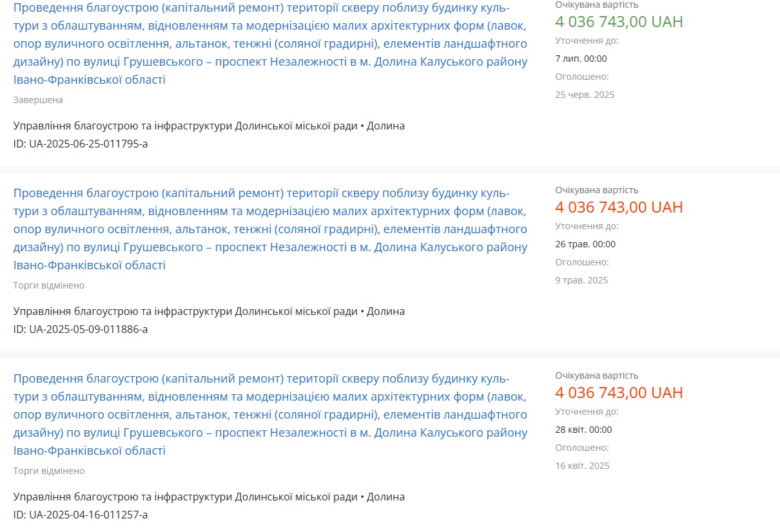Screen dimensions: 780x532
Task: Click "Торги відмінено" status above ID UA-2025-04-16-011257-a
Action: tap(49, 471)
